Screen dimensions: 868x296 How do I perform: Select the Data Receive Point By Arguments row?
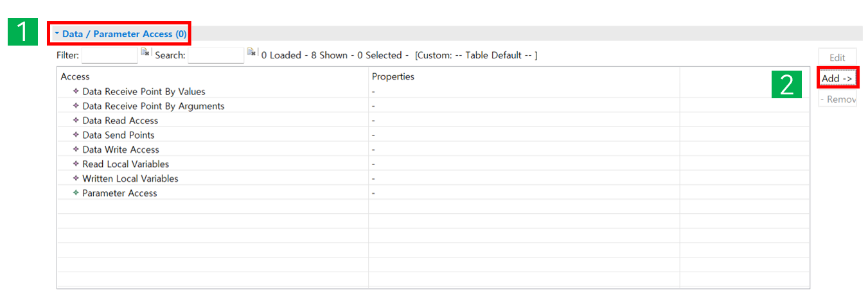tap(153, 106)
